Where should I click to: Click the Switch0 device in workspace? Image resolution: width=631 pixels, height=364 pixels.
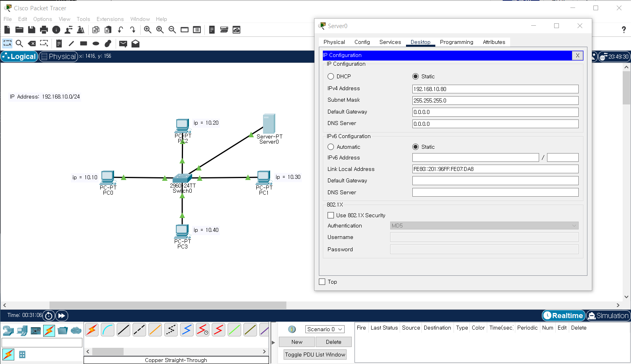click(182, 178)
